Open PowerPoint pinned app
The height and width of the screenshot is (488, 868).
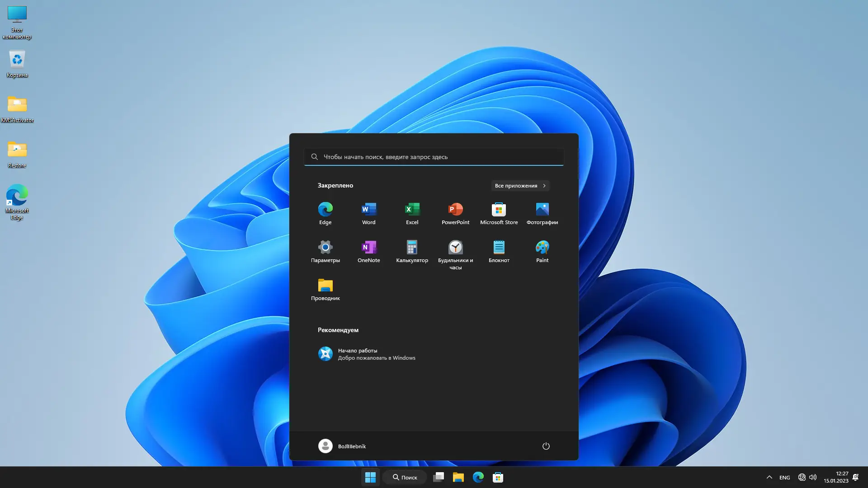pos(455,213)
